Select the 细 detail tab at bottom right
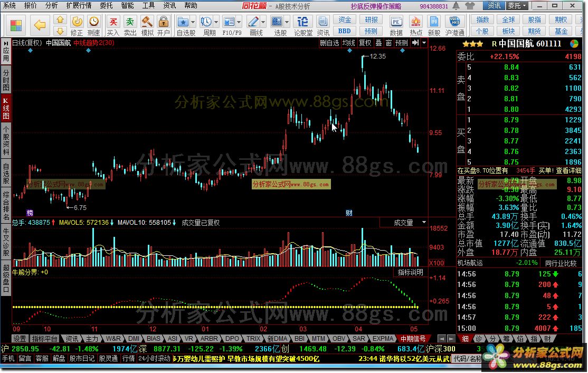The height and width of the screenshot is (373, 588). [x=466, y=339]
